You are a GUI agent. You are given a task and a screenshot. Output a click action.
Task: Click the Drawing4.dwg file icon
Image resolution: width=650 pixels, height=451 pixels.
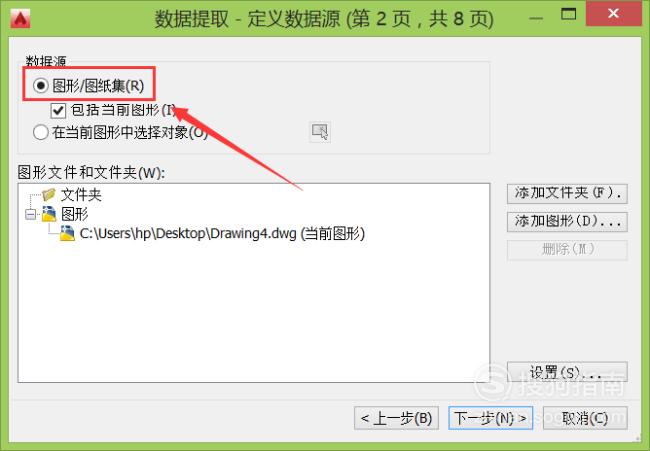(x=67, y=233)
